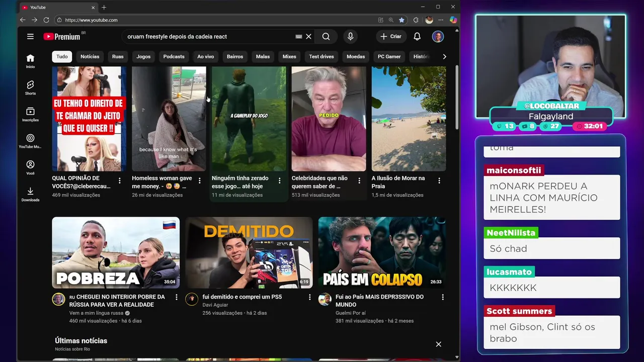
Task: Open Shorts from the sidebar
Action: tap(30, 87)
